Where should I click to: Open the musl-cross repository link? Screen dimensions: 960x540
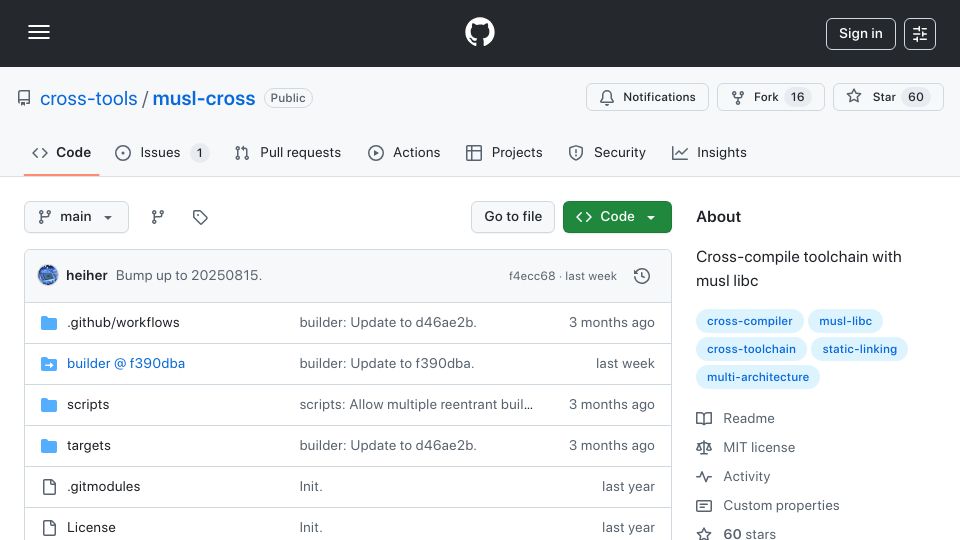tap(203, 98)
